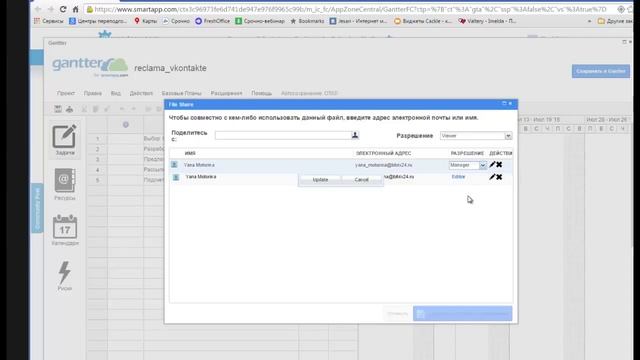Click the blue Сохранить в Gantter button
The image size is (640, 360).
601,71
